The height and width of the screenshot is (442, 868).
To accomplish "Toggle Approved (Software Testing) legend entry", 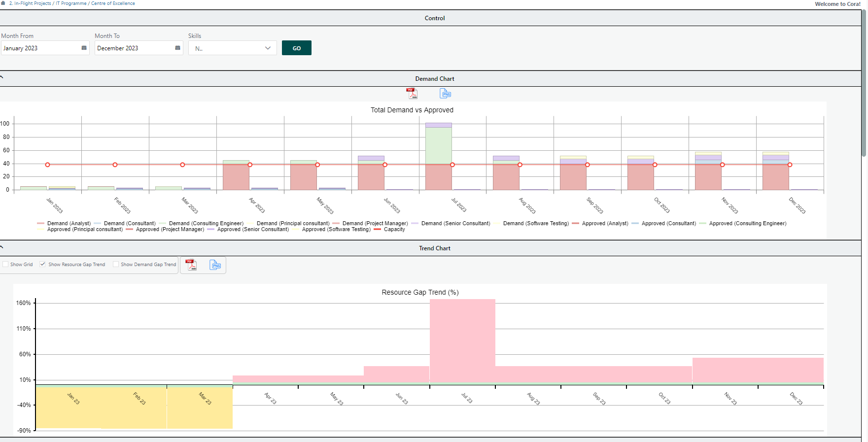I will pos(331,230).
